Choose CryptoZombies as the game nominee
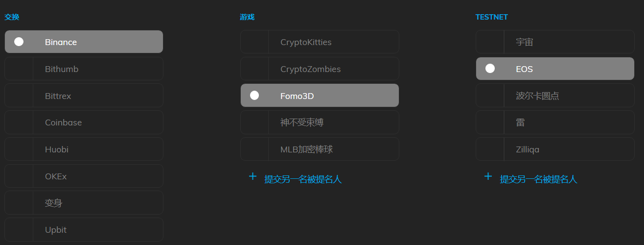 click(x=320, y=69)
